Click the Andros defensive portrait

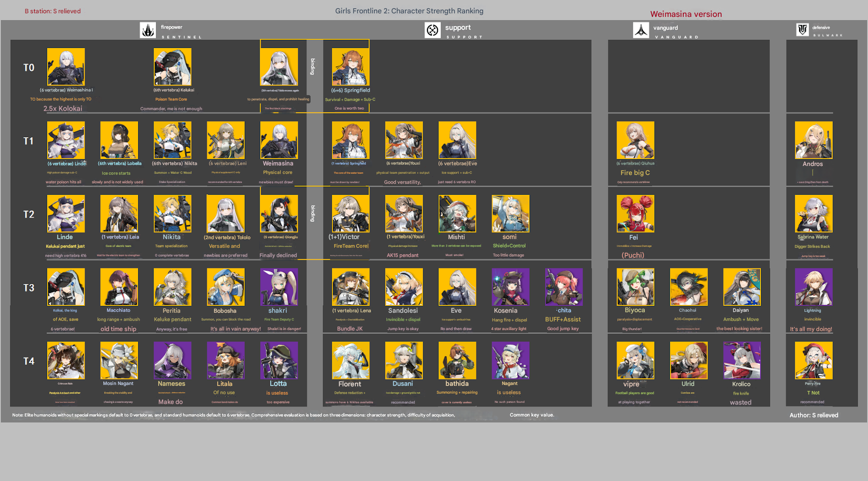(814, 140)
